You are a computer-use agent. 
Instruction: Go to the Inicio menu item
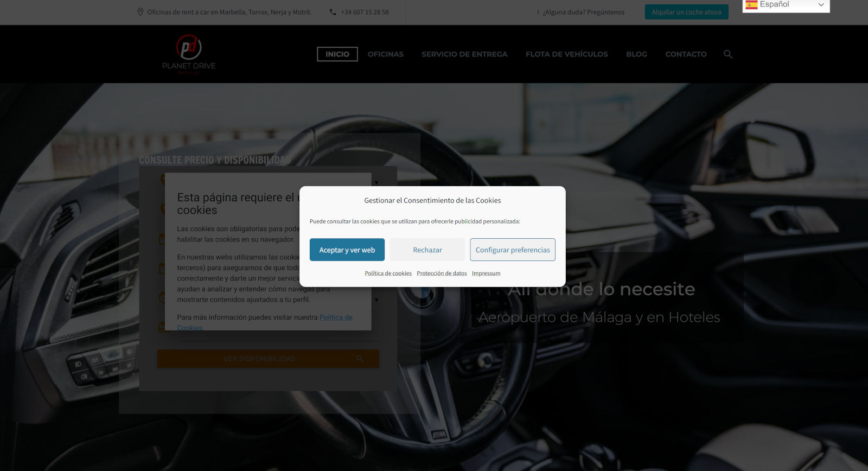[337, 54]
